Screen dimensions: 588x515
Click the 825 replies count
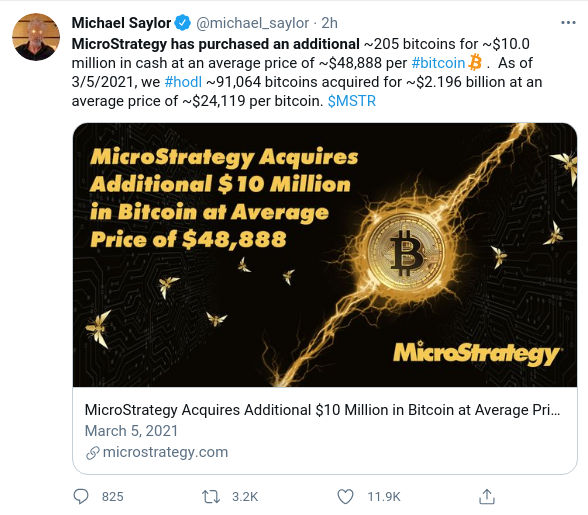[x=112, y=497]
